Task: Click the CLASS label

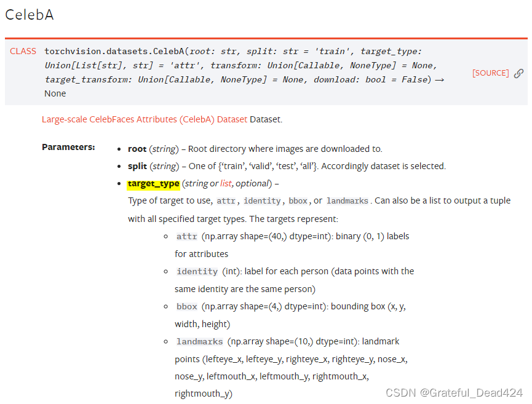Action: [23, 51]
